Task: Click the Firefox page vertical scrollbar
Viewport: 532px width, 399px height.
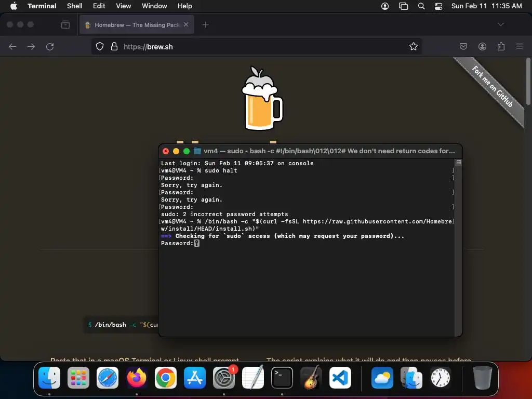Action: (x=528, y=82)
